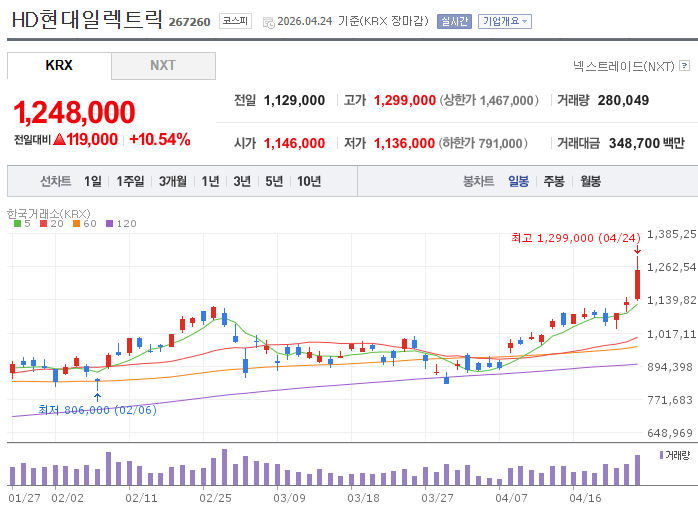The width and height of the screenshot is (698, 510).
Task: Click the 저가 value 1,136,000
Action: [x=404, y=143]
